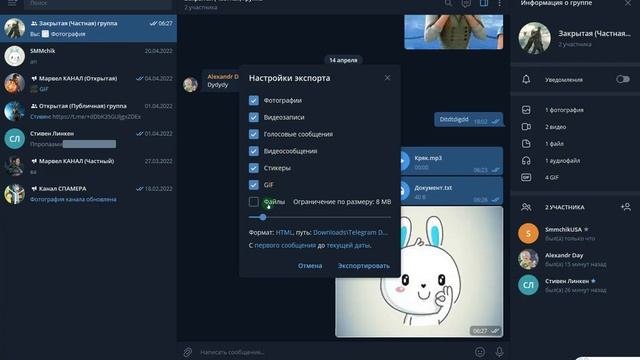Set start date via первого сообщения link

(285, 245)
